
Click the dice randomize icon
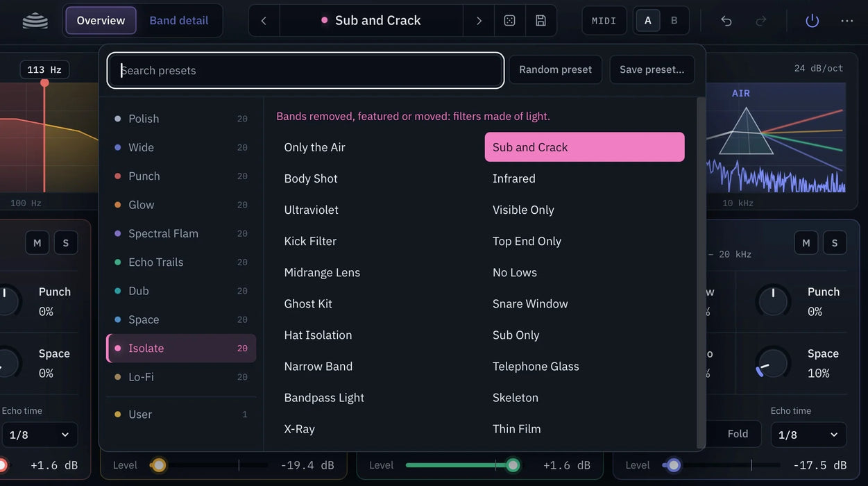pos(509,21)
